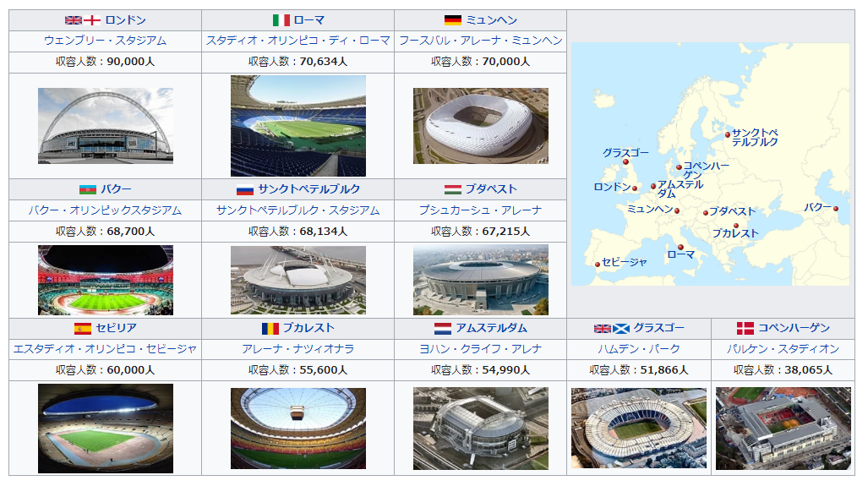Open the Seville Olympic stadium photo

(x=105, y=429)
